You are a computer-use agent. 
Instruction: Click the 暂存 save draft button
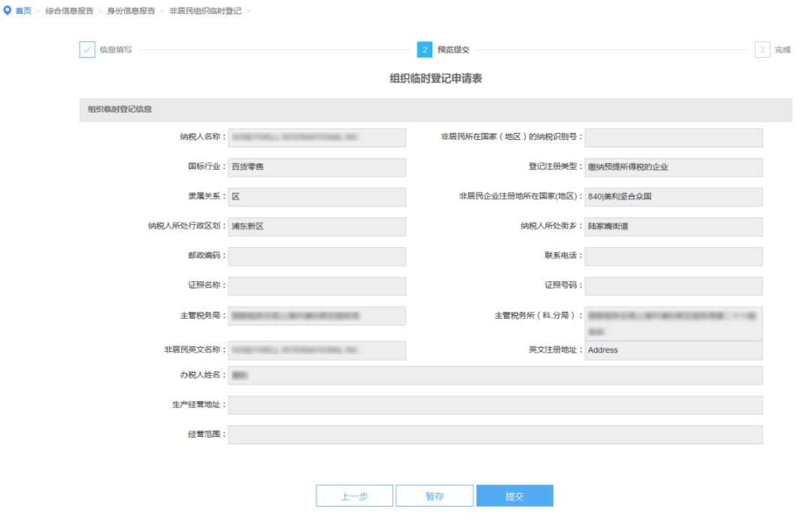coord(435,496)
